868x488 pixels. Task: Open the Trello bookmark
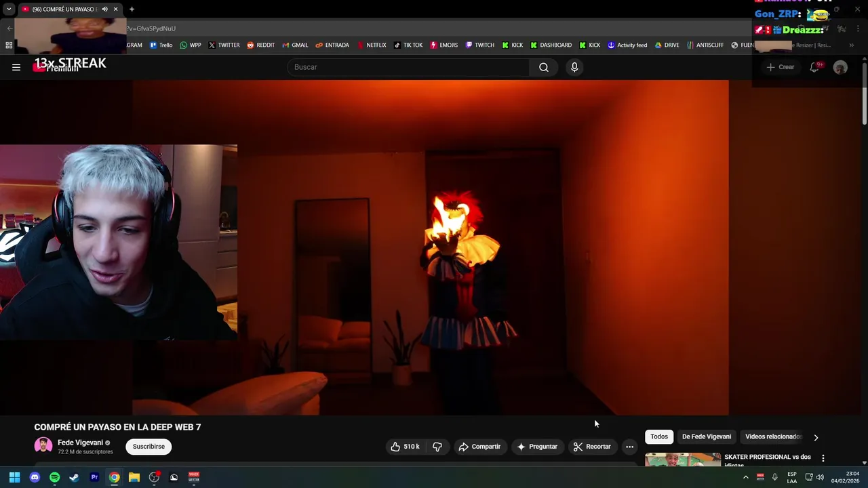(x=161, y=45)
